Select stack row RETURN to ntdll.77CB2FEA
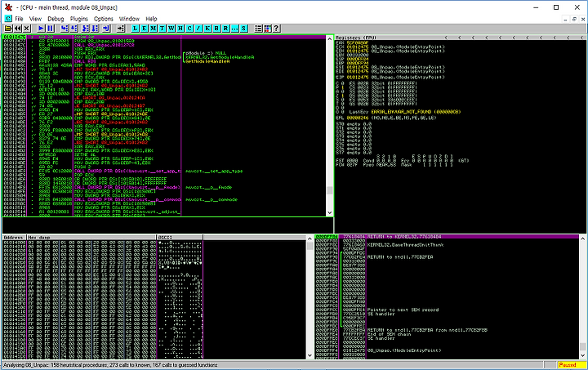This screenshot has height=370, width=588. (400, 257)
